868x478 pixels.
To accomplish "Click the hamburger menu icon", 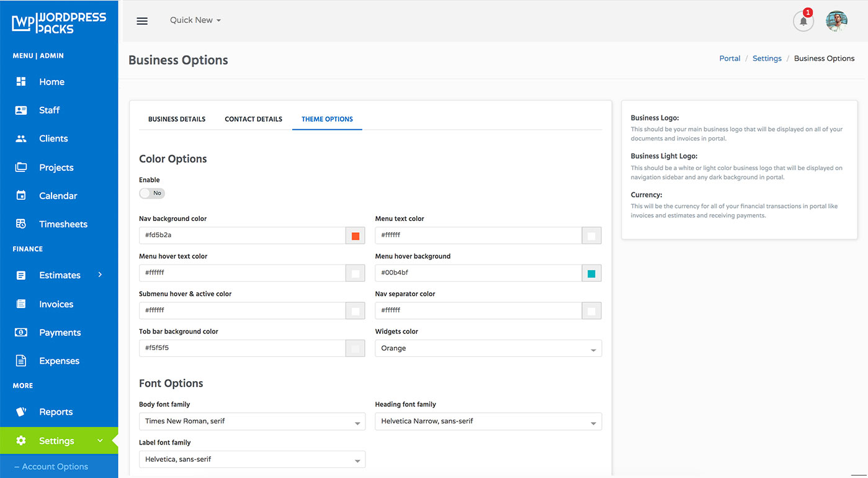I will pos(142,20).
